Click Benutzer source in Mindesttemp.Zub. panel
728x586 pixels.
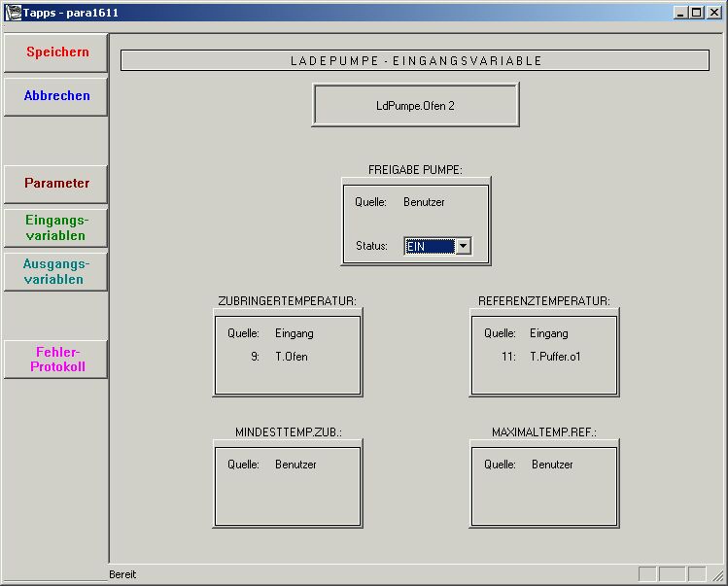click(x=295, y=465)
